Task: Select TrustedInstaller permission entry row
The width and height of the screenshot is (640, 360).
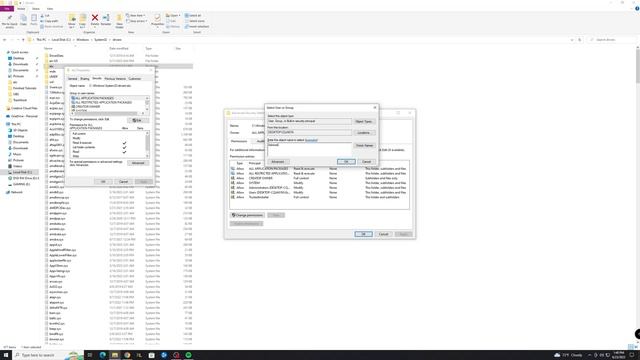Action: point(319,197)
